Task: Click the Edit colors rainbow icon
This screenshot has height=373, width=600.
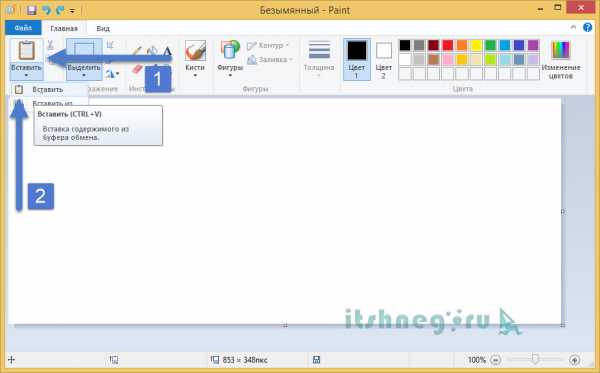Action: [561, 50]
